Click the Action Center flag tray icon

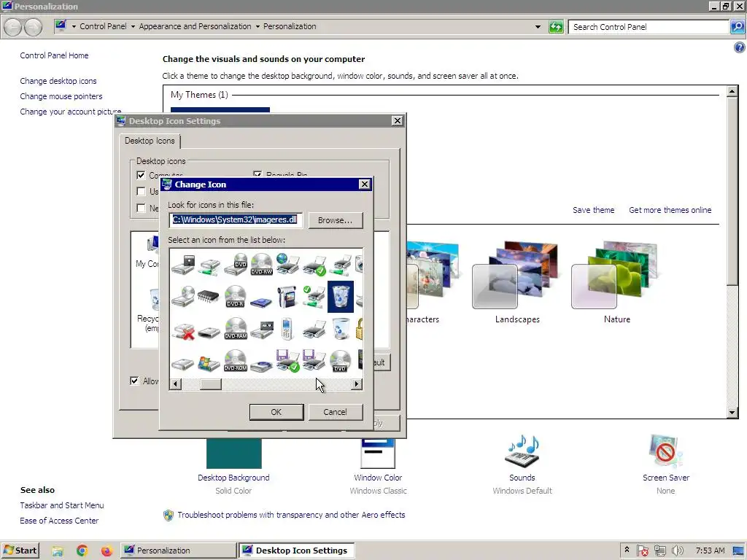coord(642,551)
